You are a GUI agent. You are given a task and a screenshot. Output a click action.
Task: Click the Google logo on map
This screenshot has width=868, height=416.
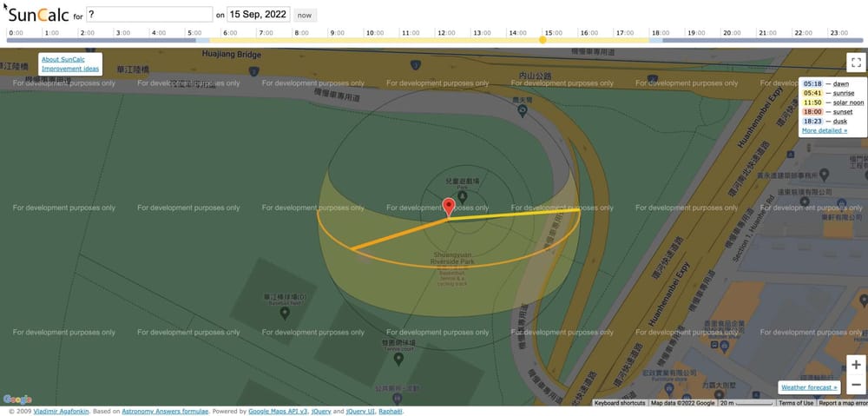[17, 399]
